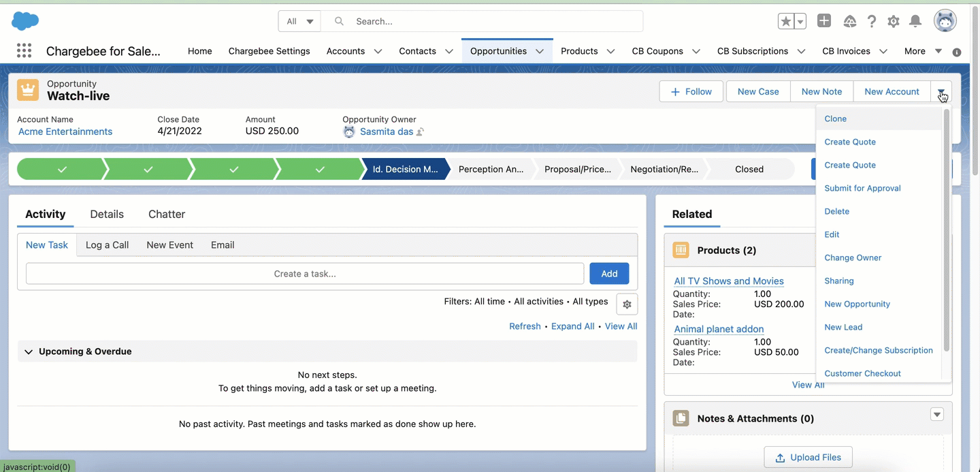Open the notifications bell icon
The width and height of the screenshot is (980, 472).
915,22
